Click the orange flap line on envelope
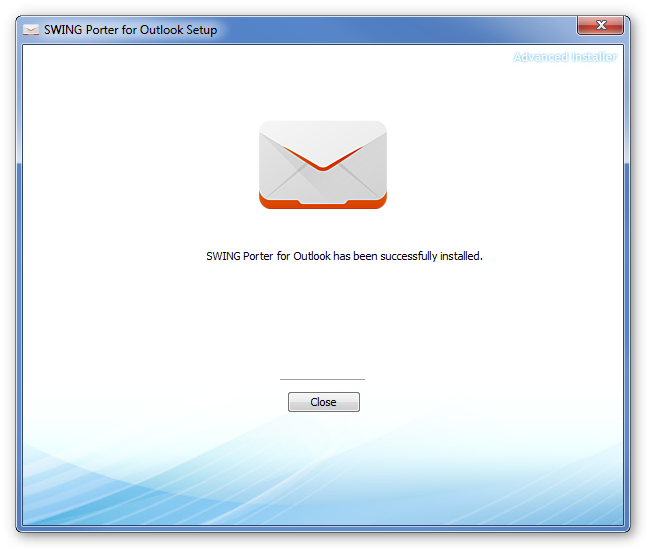Image resolution: width=646 pixels, height=548 pixels. pyautogui.click(x=323, y=160)
